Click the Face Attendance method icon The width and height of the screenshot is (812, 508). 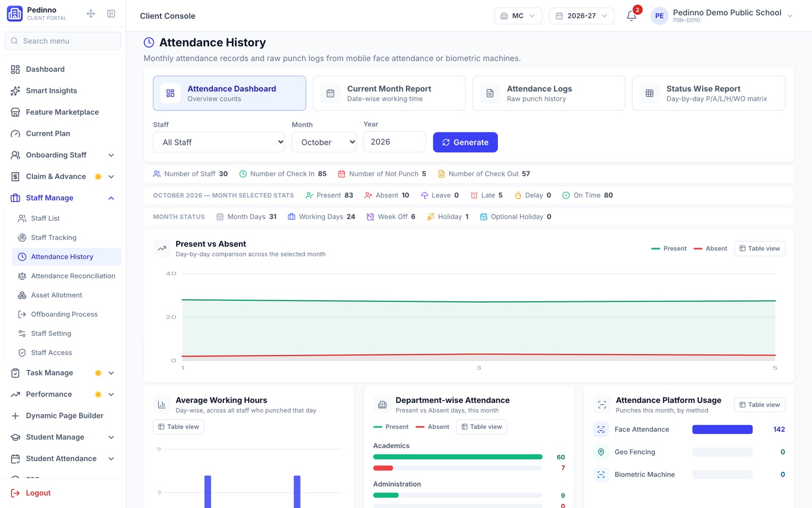(601, 429)
